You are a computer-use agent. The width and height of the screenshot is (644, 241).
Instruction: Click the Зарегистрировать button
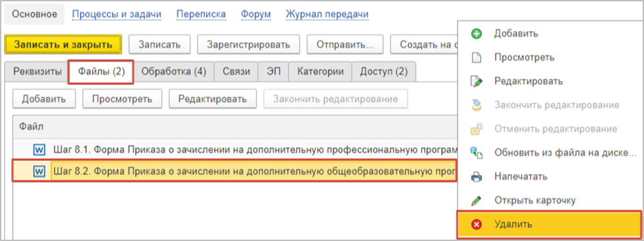click(248, 44)
